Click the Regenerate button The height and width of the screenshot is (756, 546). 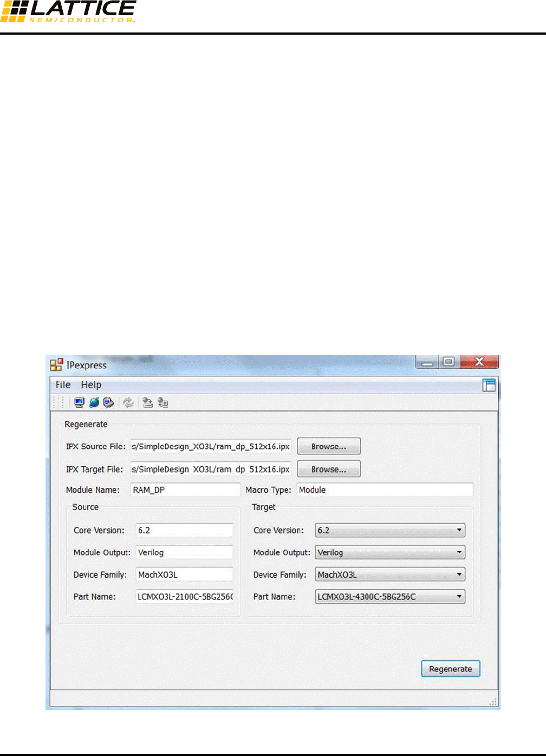(x=451, y=669)
